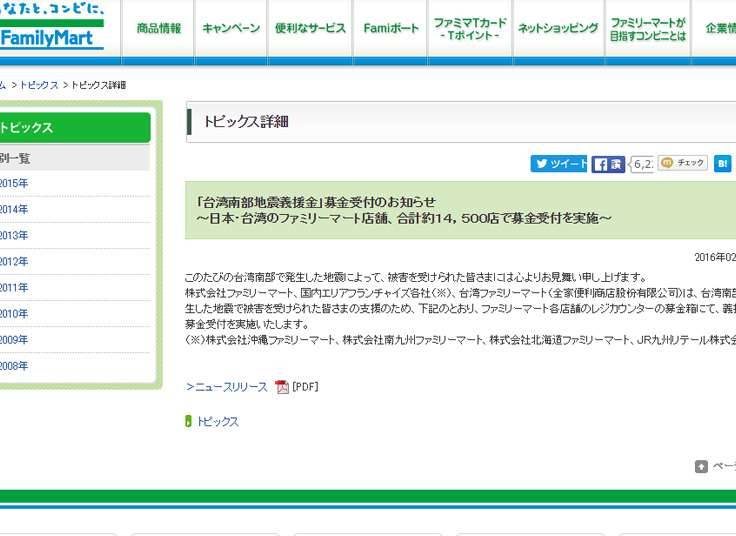This screenshot has height=536, width=736.
Task: Open the 2011年 topics list
Action: pyautogui.click(x=14, y=288)
